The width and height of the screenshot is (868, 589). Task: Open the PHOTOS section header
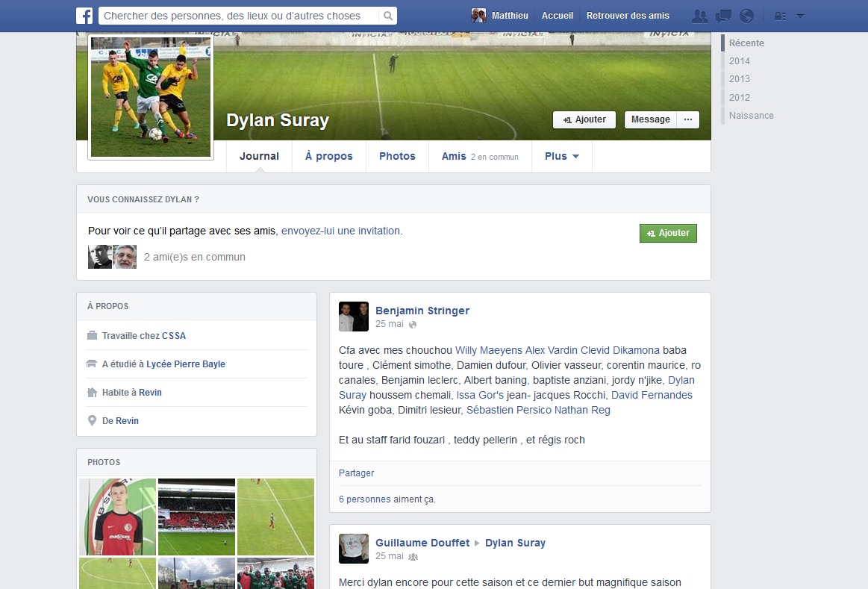click(104, 462)
